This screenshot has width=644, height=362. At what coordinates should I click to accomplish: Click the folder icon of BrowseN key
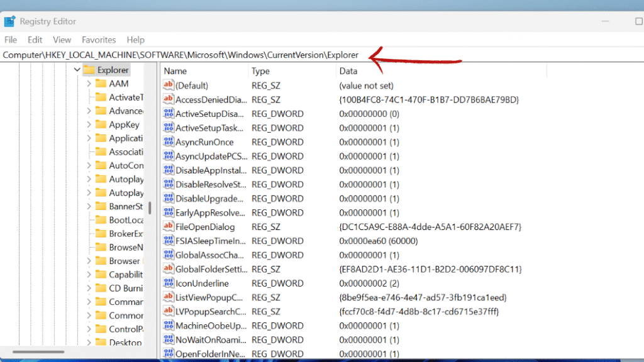tap(101, 247)
